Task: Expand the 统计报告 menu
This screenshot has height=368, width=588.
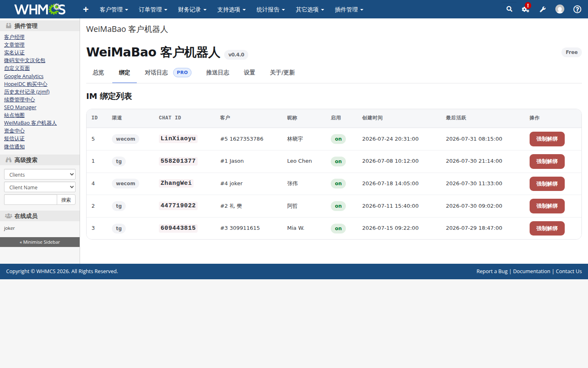Action: (x=271, y=9)
